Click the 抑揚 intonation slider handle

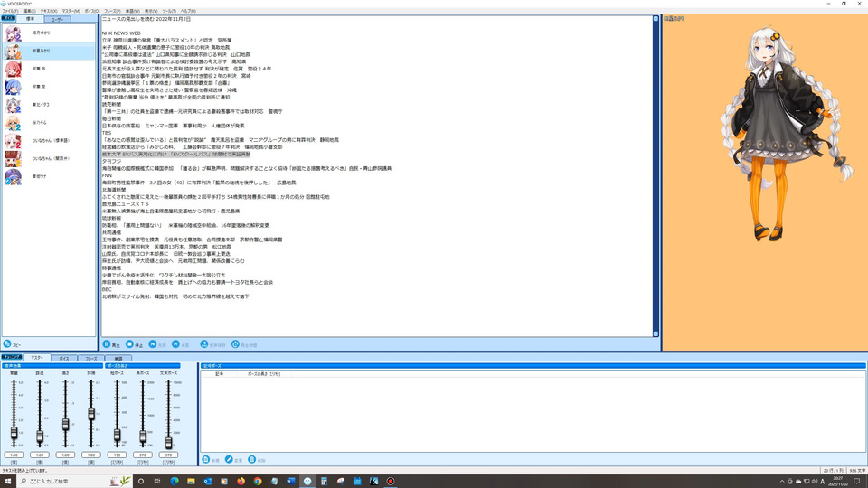(91, 413)
